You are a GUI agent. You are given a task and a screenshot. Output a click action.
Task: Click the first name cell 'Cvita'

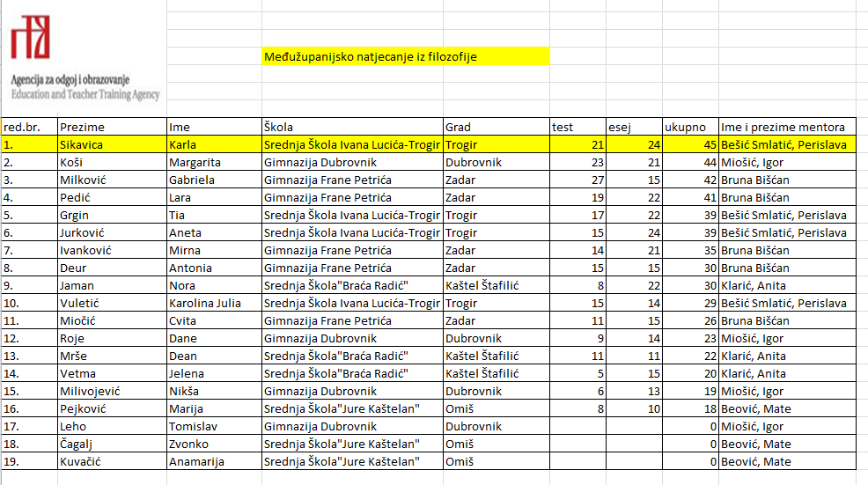[214, 320]
